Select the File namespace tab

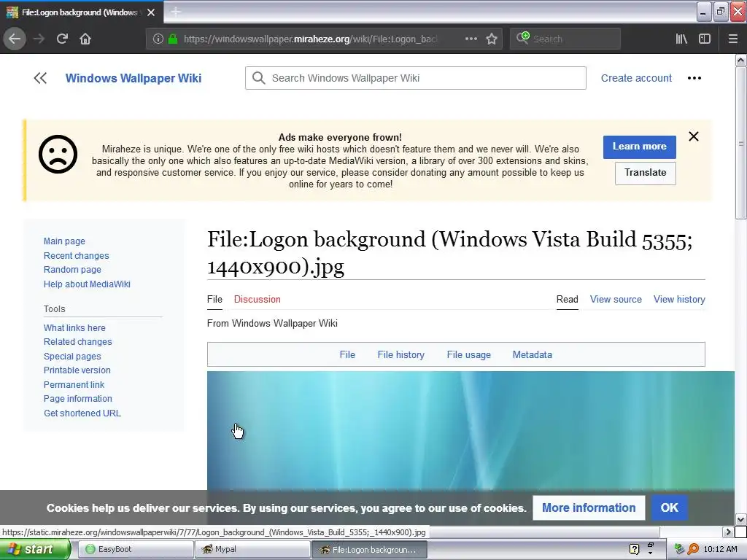214,300
